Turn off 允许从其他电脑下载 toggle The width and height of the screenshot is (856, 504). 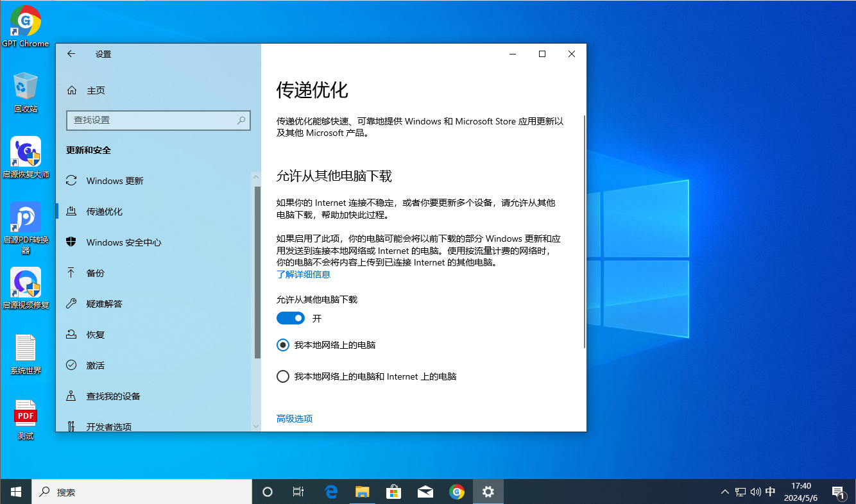coord(291,318)
